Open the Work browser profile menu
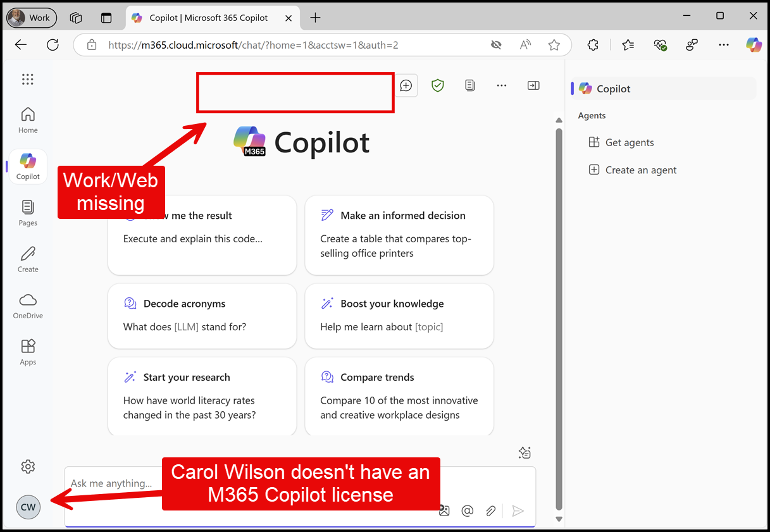The height and width of the screenshot is (532, 770). click(x=31, y=17)
